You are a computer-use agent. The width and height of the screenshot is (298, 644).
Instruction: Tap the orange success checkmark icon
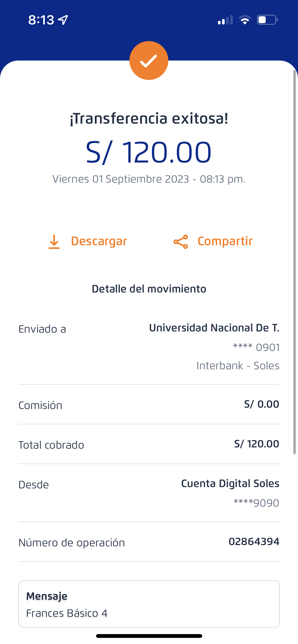(x=149, y=61)
